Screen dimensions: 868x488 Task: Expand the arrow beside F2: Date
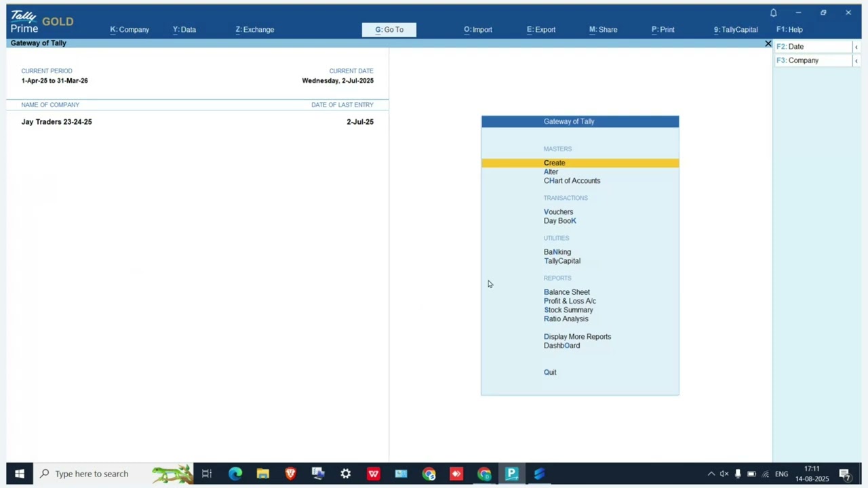[856, 47]
